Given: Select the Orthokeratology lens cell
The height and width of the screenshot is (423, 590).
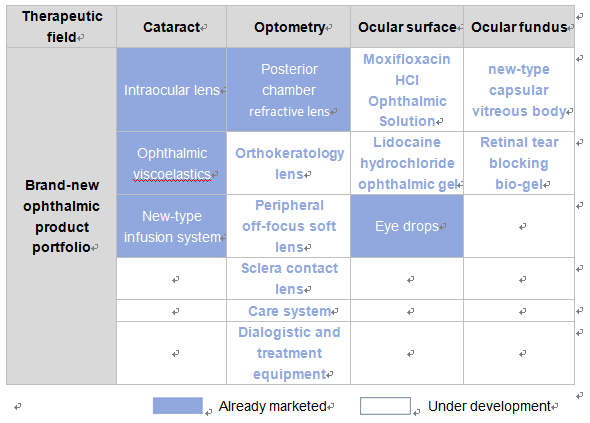Looking at the screenshot, I should coord(289,163).
